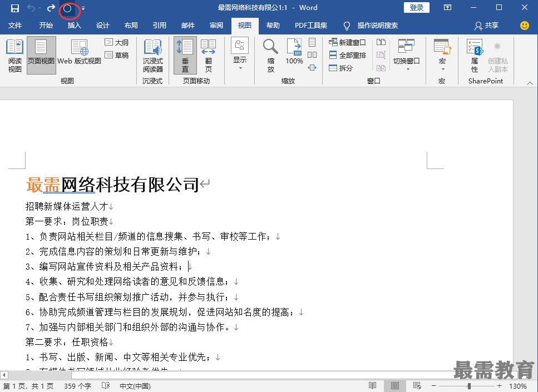Collapse the ribbon with chevron arrow
538x392 pixels.
(x=530, y=83)
